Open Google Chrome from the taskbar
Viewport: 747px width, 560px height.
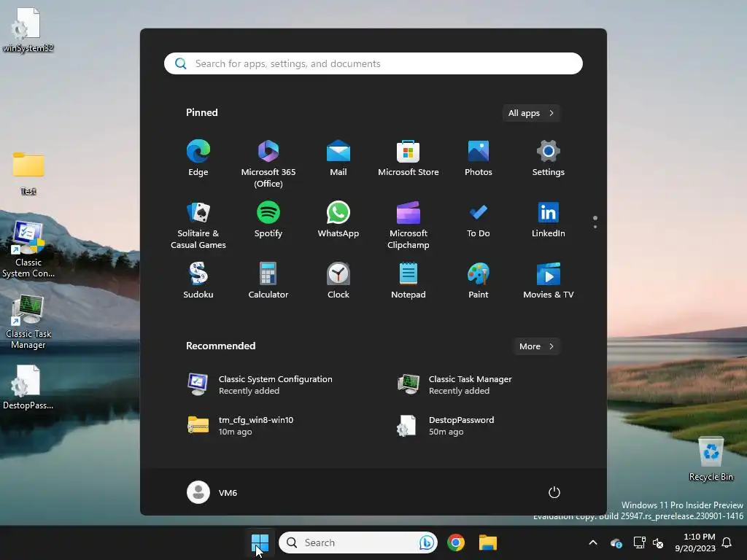(456, 542)
